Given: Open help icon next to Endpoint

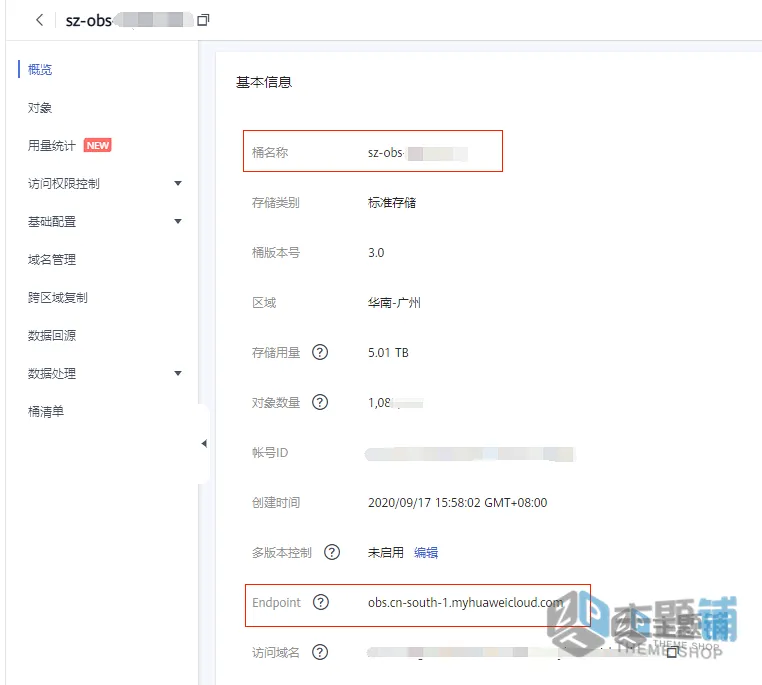Looking at the screenshot, I should point(321,602).
